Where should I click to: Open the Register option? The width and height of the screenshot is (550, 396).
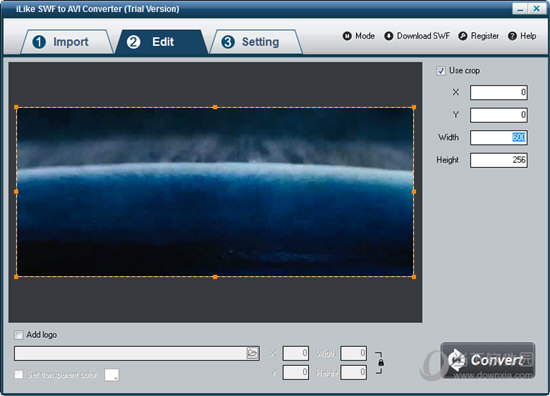[x=478, y=36]
